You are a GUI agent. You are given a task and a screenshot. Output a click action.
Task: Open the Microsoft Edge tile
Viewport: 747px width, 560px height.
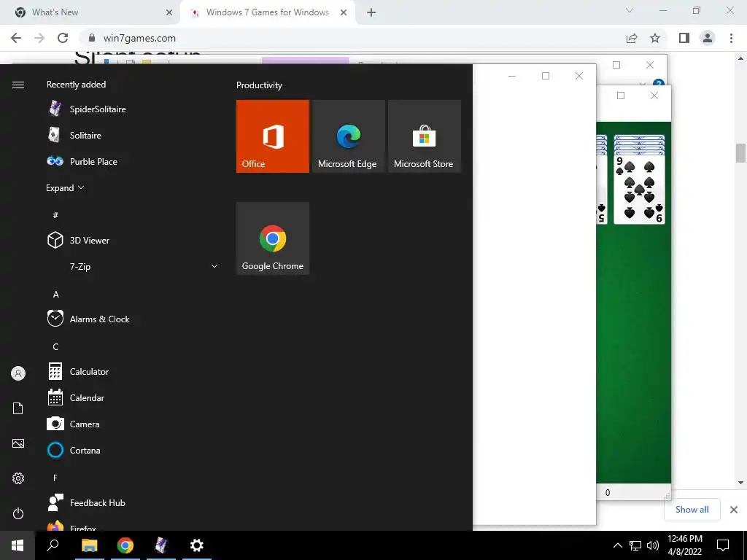coord(348,136)
